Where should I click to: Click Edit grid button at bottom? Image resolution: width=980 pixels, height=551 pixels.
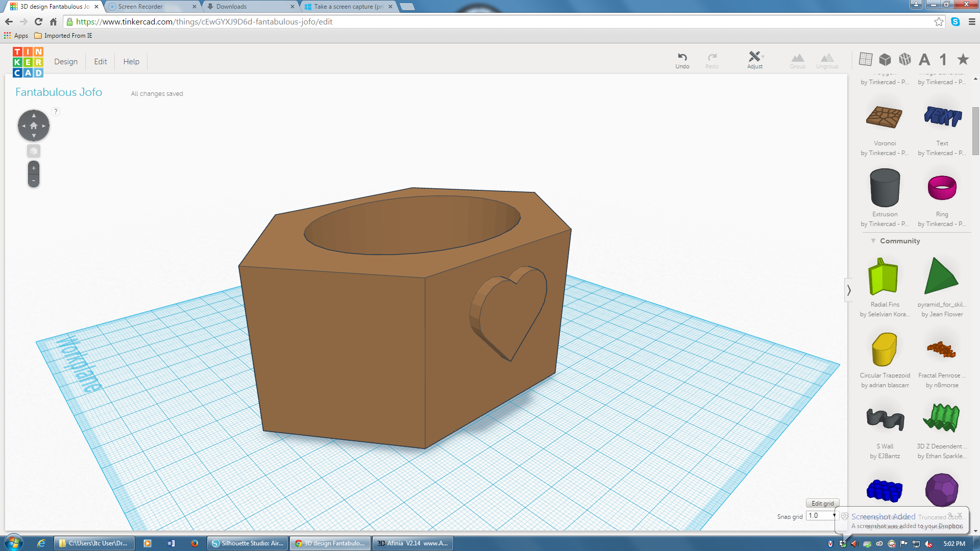pos(822,503)
